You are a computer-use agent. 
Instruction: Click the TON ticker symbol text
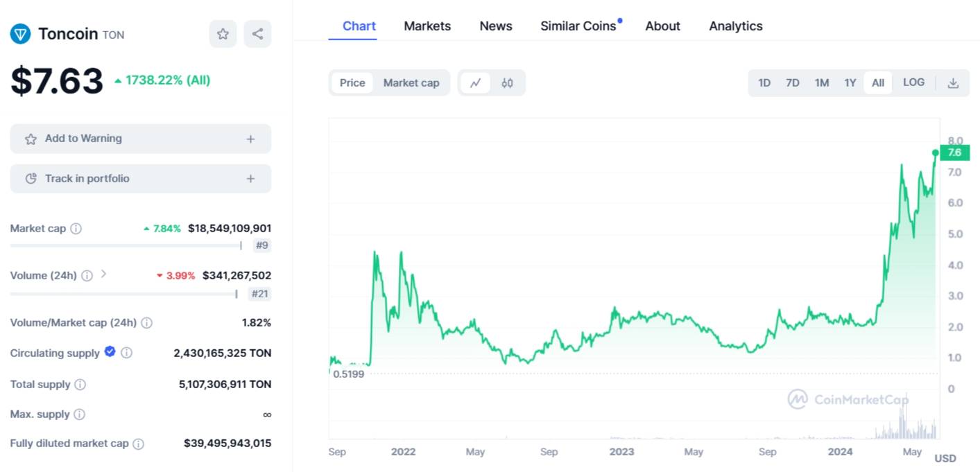(x=114, y=35)
